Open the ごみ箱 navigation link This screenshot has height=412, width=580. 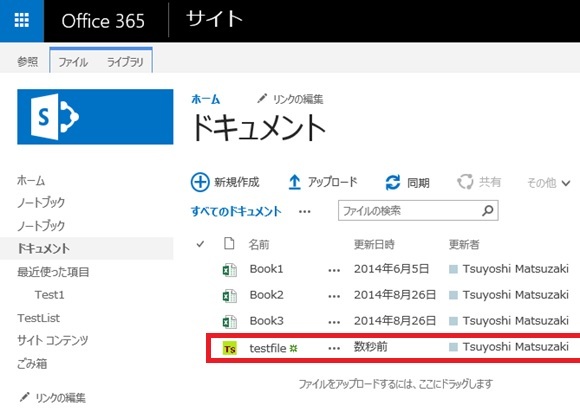click(32, 364)
